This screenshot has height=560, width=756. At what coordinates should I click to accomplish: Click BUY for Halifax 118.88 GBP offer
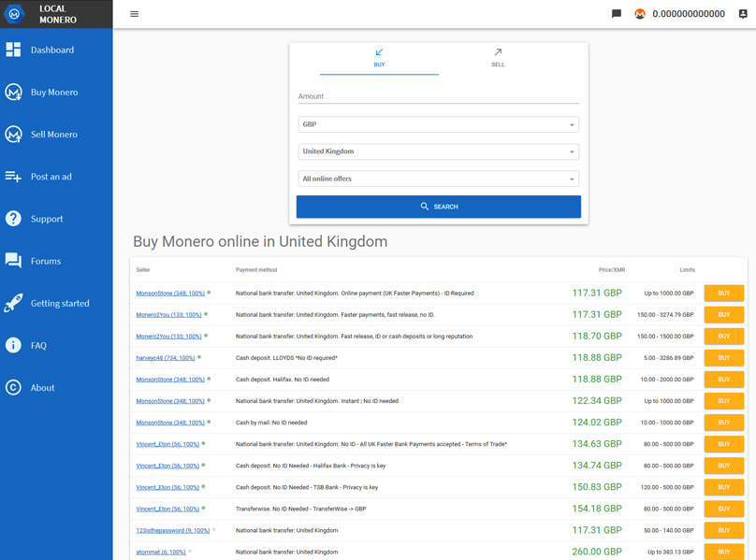pyautogui.click(x=723, y=380)
